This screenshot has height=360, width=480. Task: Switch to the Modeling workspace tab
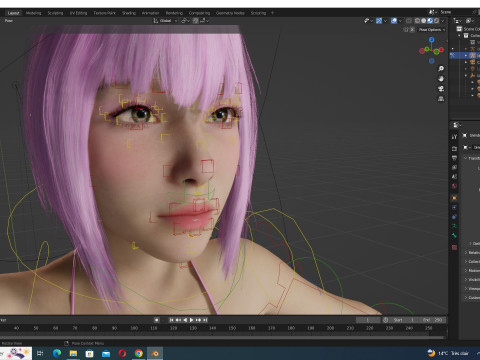pos(33,13)
